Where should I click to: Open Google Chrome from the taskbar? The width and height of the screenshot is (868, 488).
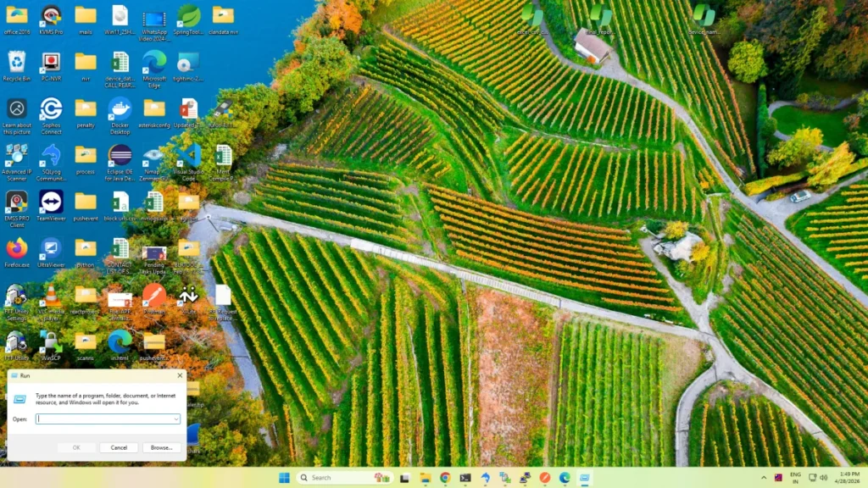coord(445,478)
